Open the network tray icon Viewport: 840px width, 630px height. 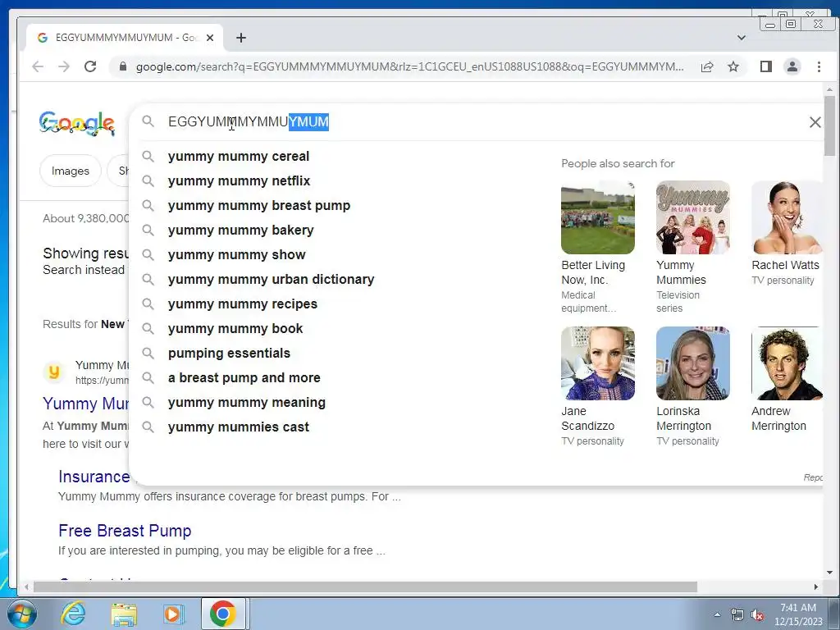737,614
